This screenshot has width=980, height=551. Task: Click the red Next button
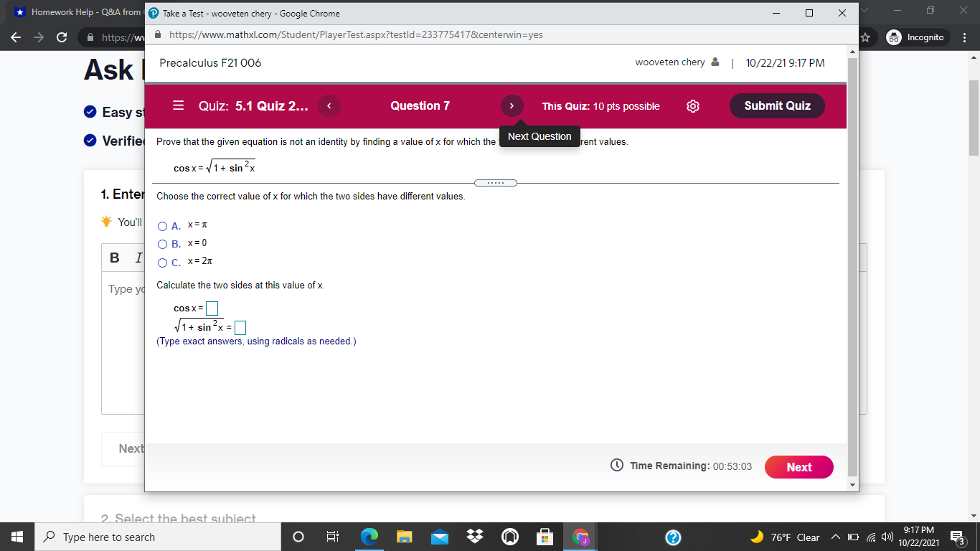[799, 467]
